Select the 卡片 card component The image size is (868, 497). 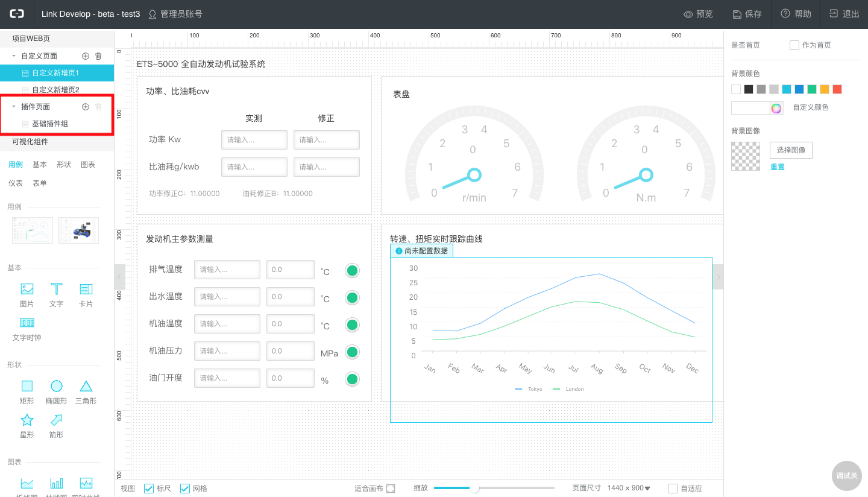86,289
